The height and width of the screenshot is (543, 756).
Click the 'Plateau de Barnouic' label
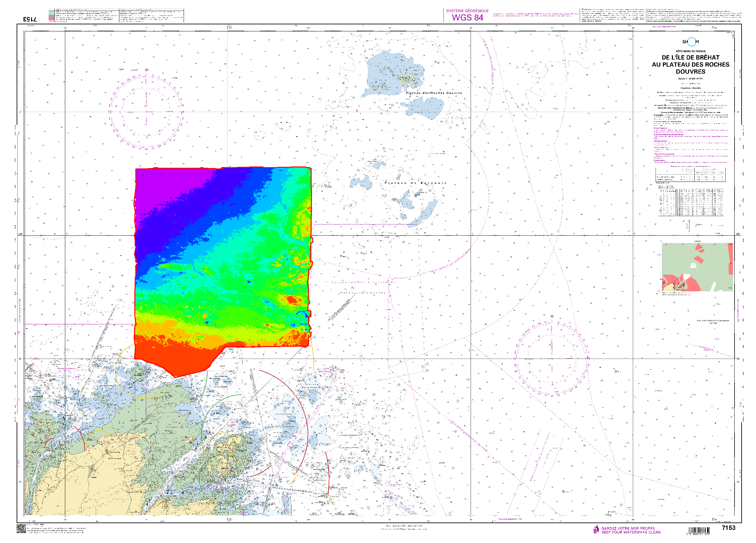415,183
